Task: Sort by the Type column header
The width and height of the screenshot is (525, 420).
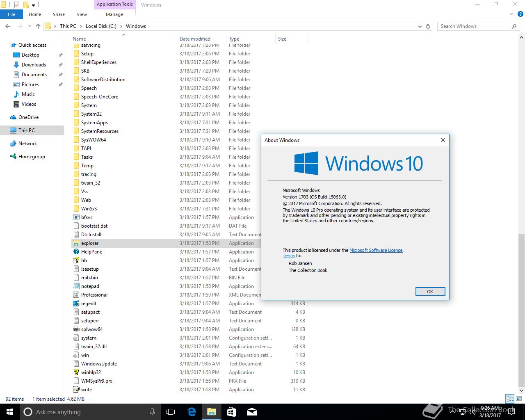Action: pyautogui.click(x=251, y=39)
